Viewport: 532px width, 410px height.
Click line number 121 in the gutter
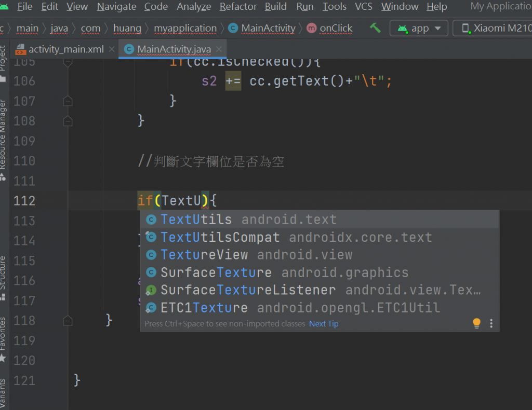point(24,380)
